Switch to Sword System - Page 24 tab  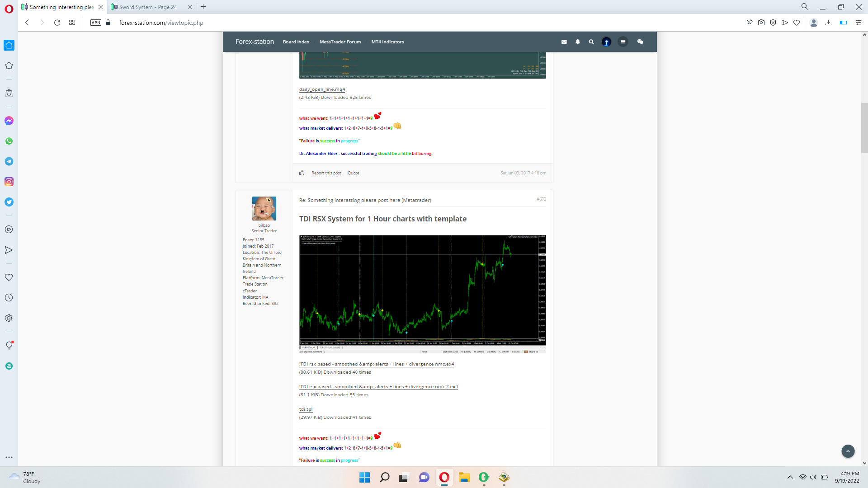[x=148, y=7]
